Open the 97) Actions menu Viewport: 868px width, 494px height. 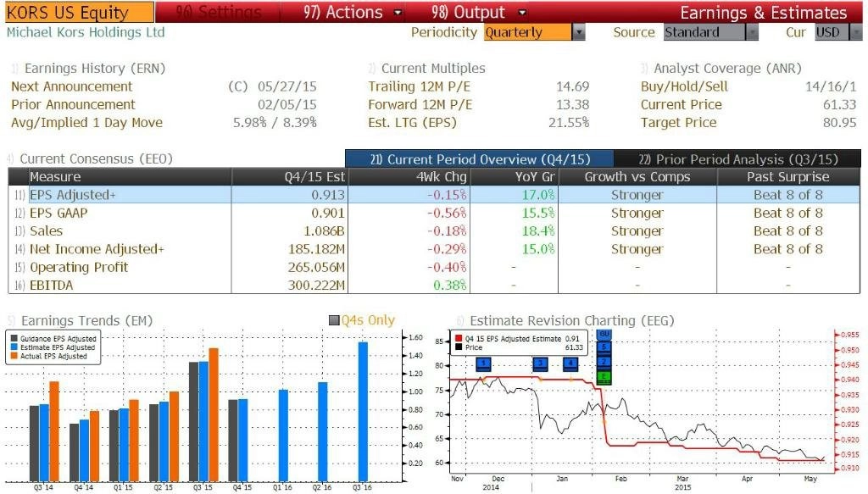pyautogui.click(x=352, y=12)
